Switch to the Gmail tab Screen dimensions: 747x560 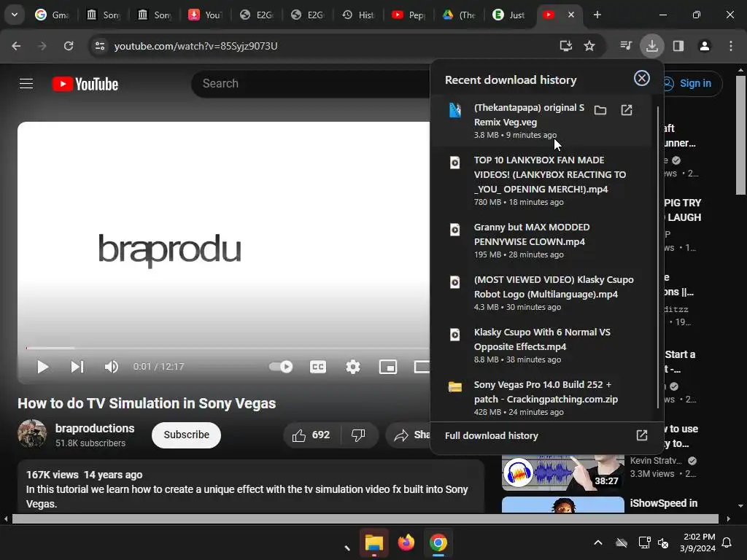(x=53, y=15)
